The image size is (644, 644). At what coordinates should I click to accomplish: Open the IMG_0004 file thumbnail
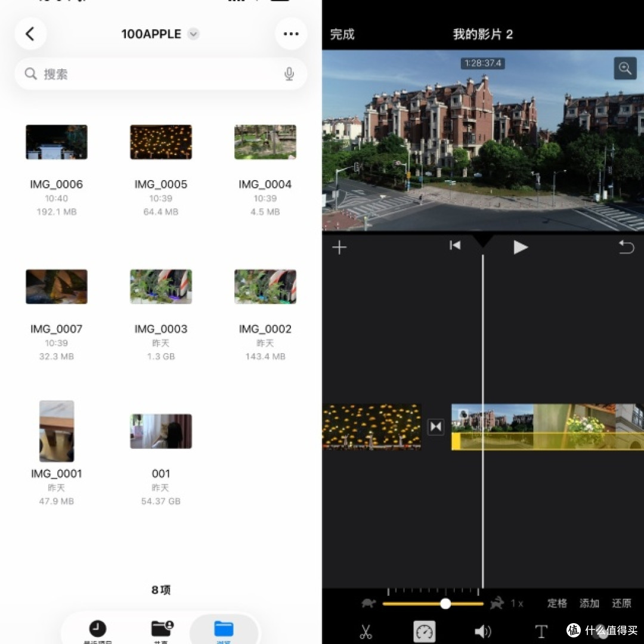tap(265, 142)
